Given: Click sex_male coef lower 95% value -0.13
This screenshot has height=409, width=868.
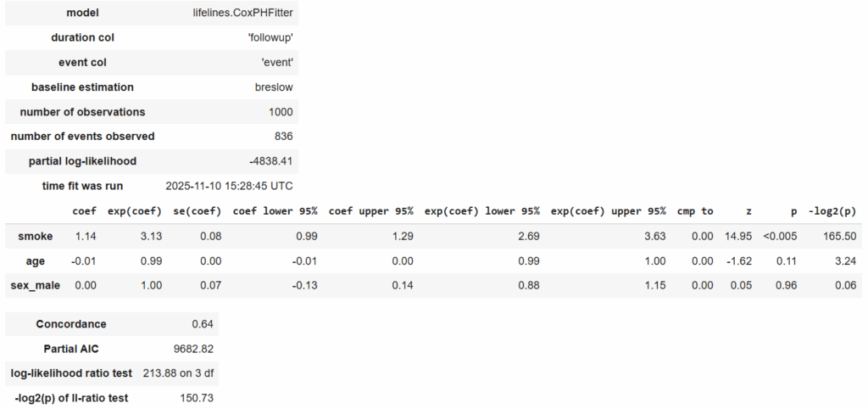Looking at the screenshot, I should (305, 285).
